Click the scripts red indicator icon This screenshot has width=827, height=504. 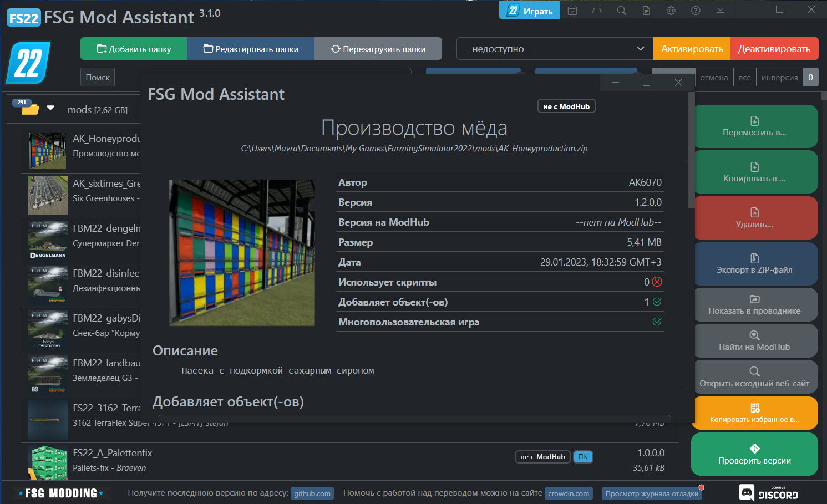[x=657, y=282]
